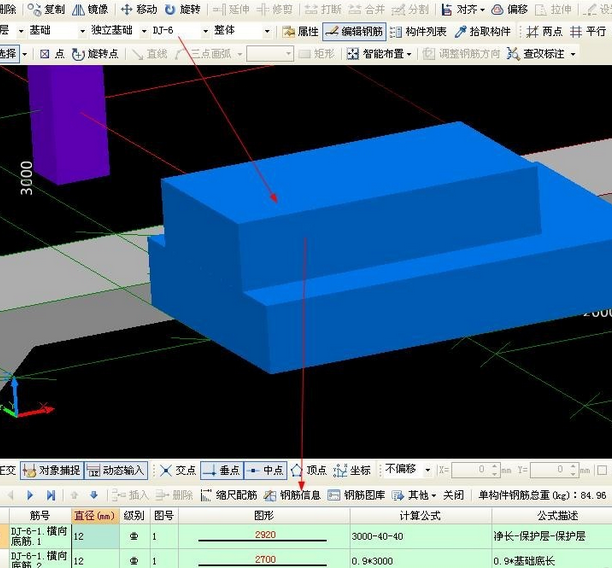Move rebar row down arrow

94,495
